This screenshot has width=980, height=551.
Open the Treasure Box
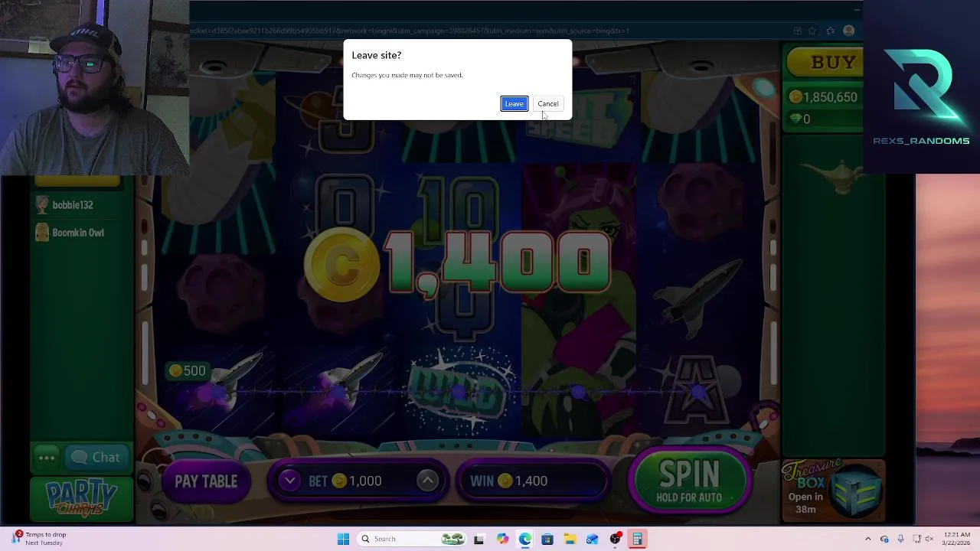point(833,490)
